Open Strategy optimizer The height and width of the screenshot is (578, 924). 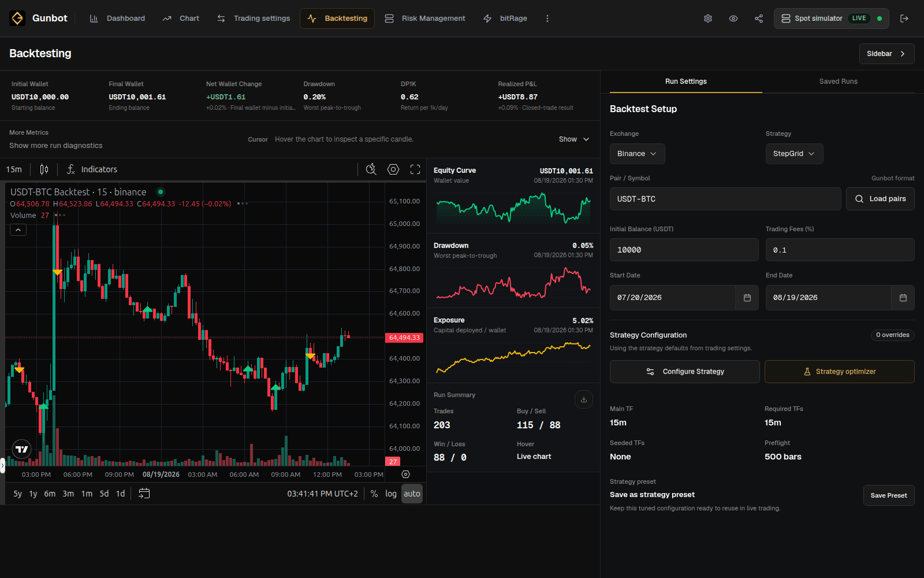point(840,372)
